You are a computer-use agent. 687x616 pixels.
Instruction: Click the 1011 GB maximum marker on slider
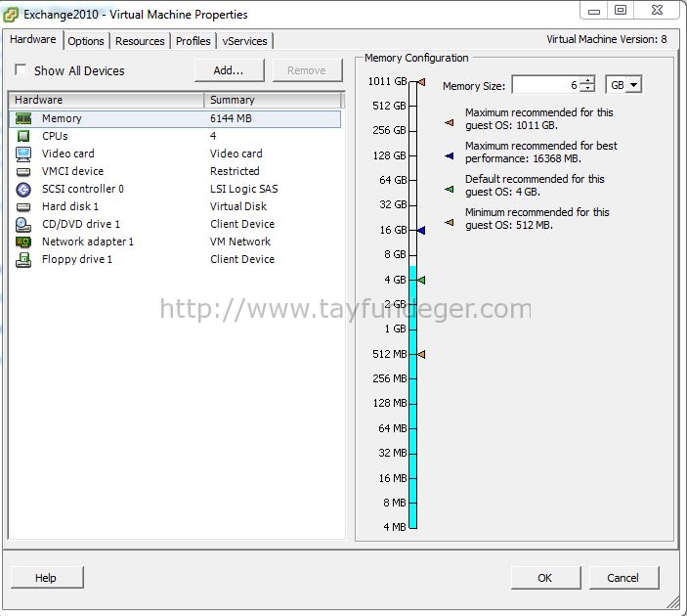tap(421, 82)
